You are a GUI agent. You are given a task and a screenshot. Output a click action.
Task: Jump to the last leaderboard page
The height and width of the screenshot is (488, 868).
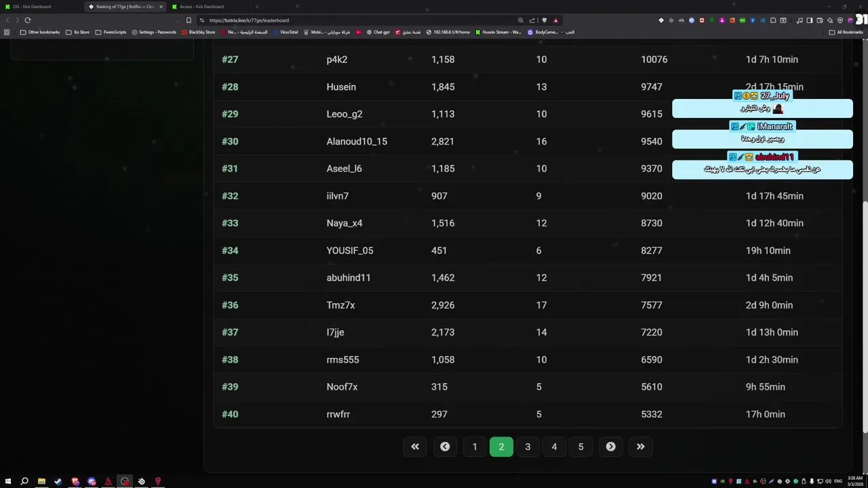[x=640, y=447]
